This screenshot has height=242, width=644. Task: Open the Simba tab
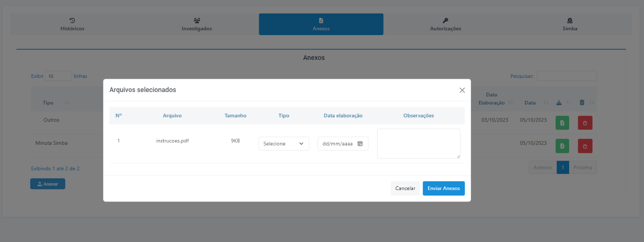tap(570, 24)
